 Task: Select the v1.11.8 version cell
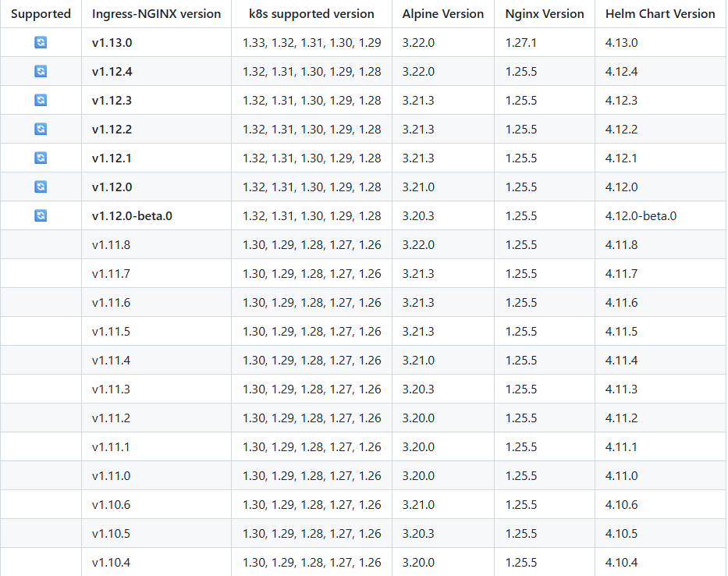[111, 245]
